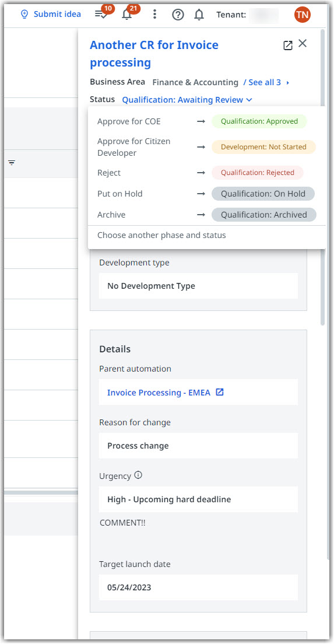
Task: Open notifications bell with 21 badge
Action: pos(127,15)
